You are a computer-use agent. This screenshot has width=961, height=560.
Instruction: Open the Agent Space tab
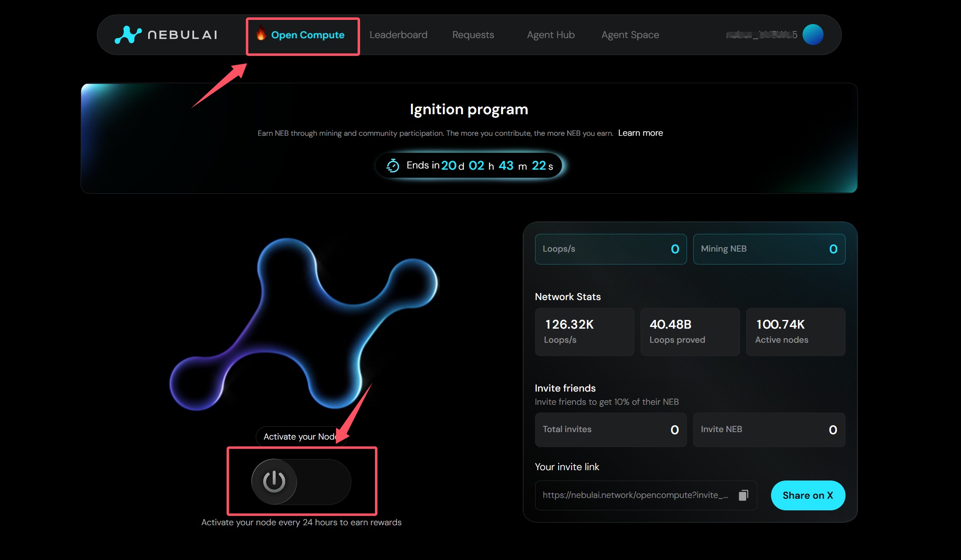630,35
